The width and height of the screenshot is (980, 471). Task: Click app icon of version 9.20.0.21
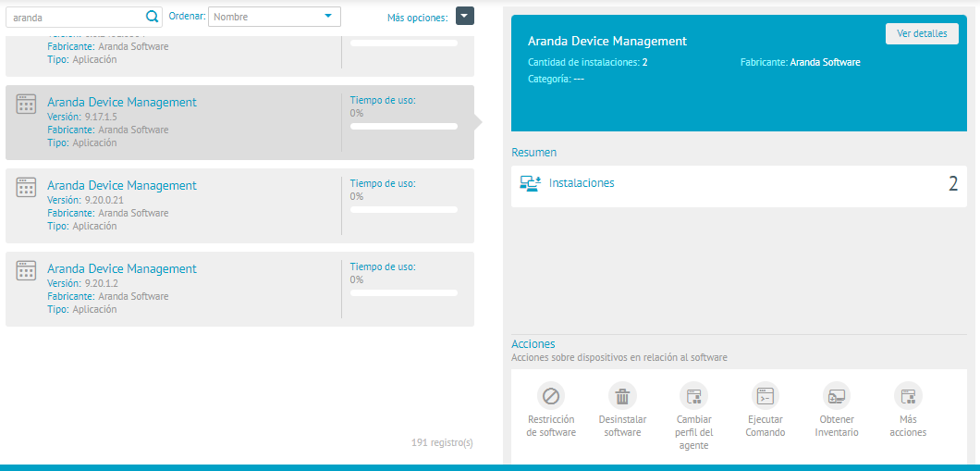tap(26, 187)
